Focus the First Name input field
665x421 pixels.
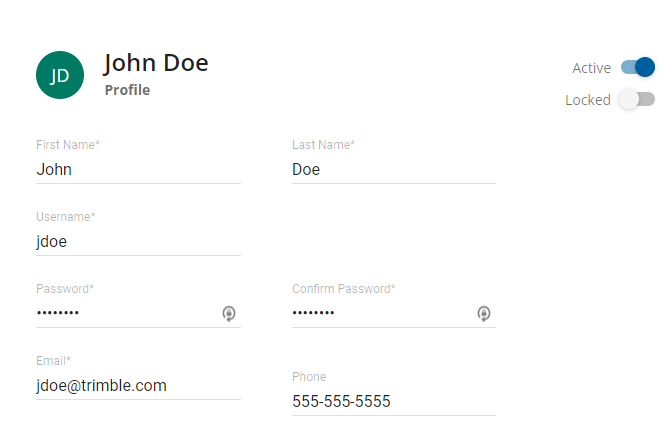[138, 170]
